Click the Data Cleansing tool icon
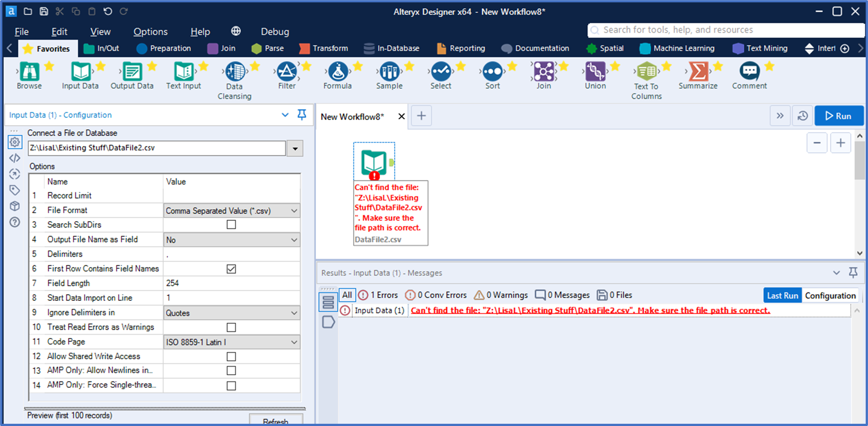 235,72
